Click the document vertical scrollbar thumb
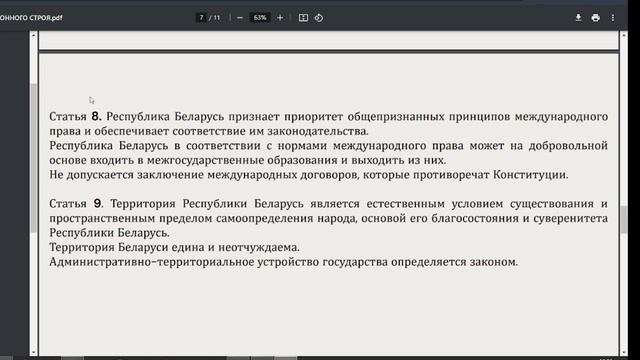Image resolution: width=640 pixels, height=360 pixels. pyautogui.click(x=624, y=220)
